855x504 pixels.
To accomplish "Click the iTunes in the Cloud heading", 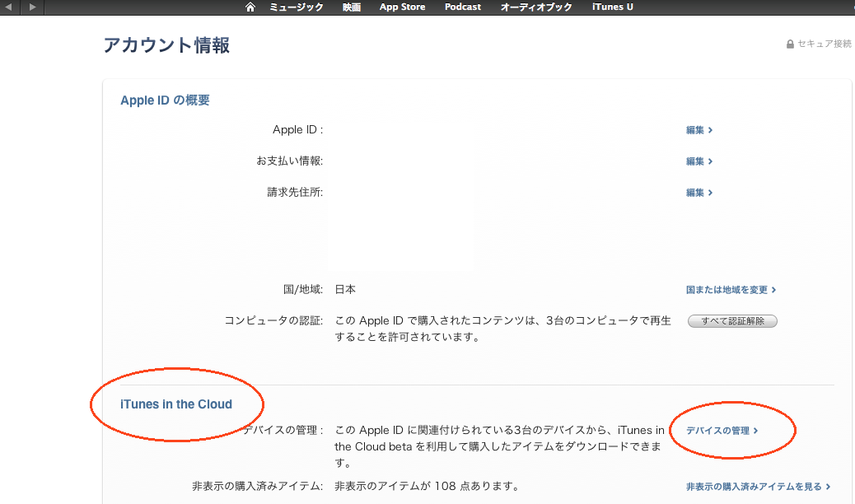I will [176, 404].
